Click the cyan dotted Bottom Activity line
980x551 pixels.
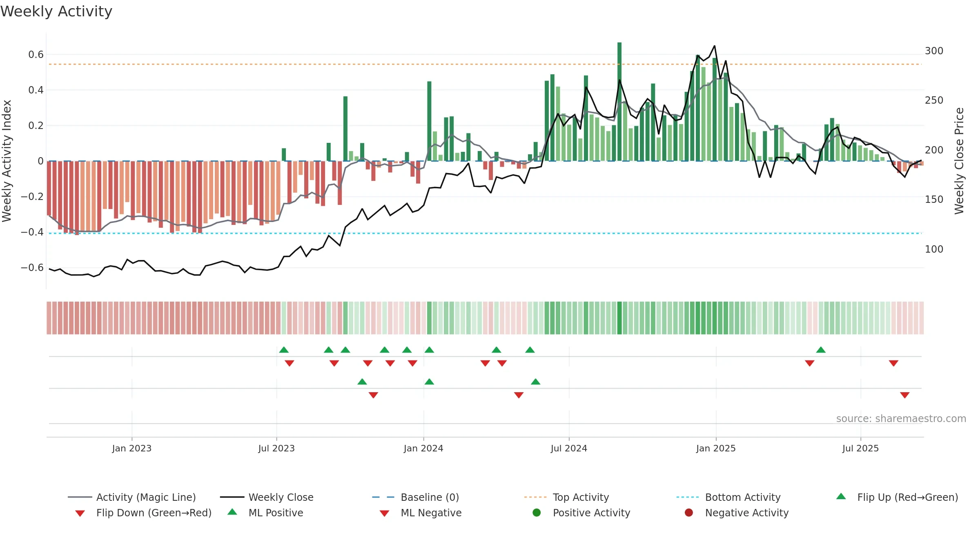[x=485, y=233]
